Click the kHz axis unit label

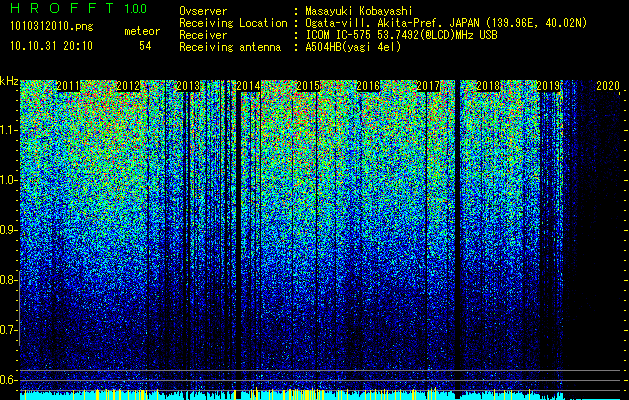click(x=9, y=81)
